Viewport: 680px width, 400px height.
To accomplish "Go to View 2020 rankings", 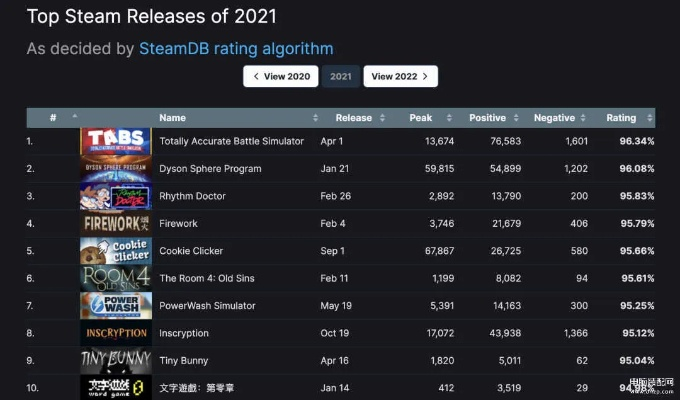I will pyautogui.click(x=281, y=76).
